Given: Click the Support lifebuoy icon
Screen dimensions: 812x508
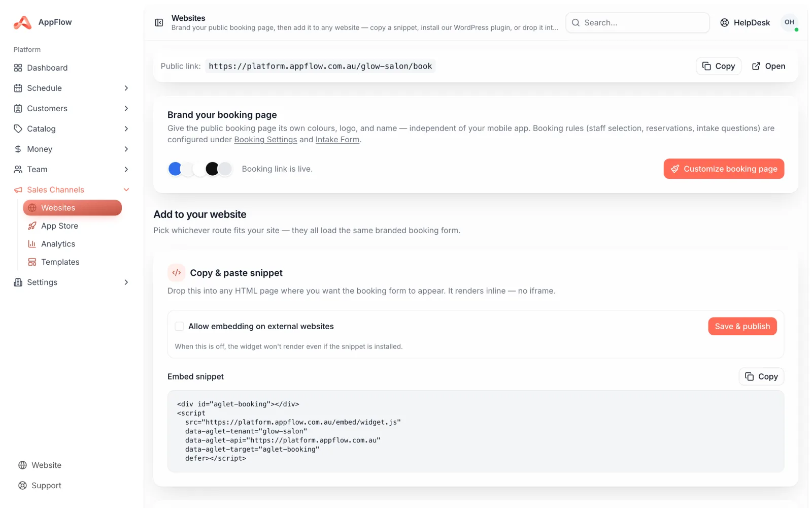Looking at the screenshot, I should (23, 485).
